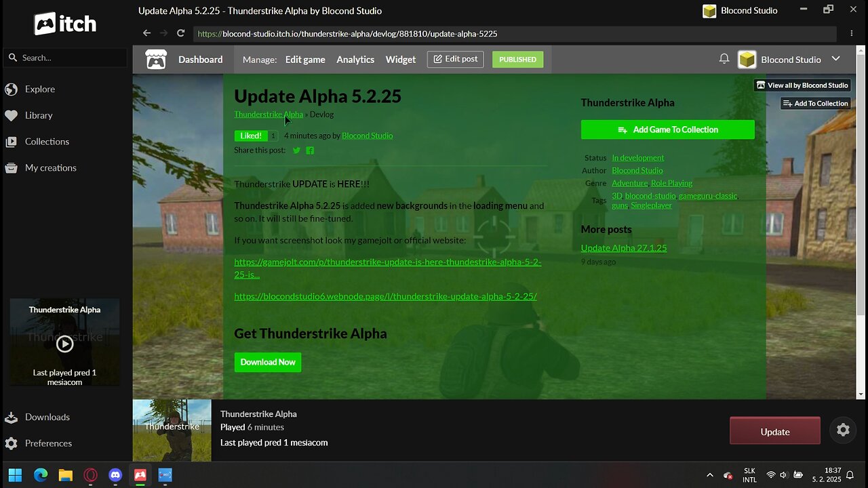Screen dimensions: 868x488
Task: Go forward with the forward arrow
Action: pos(163,33)
